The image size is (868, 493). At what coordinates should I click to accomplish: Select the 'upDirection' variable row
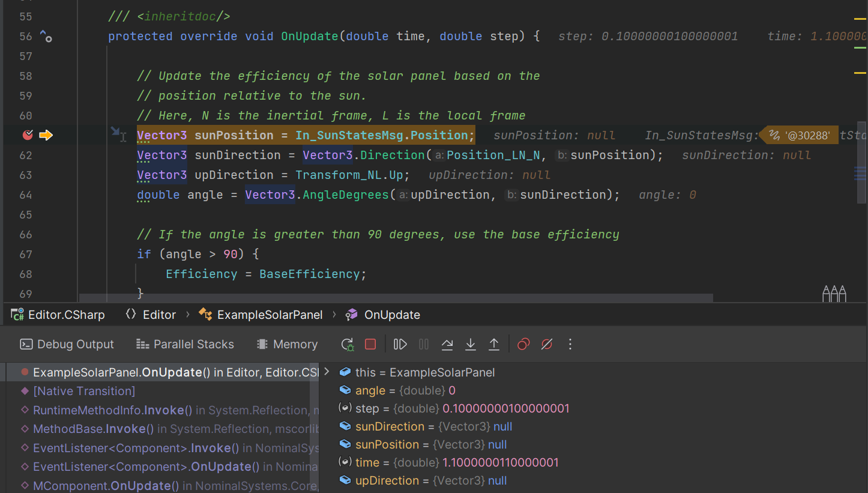[594, 480]
